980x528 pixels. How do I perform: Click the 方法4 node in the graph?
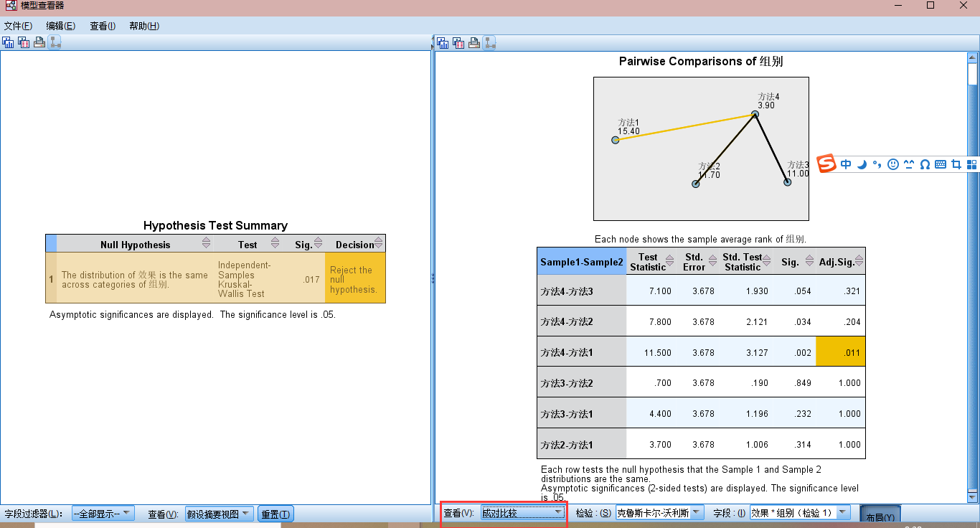click(755, 114)
